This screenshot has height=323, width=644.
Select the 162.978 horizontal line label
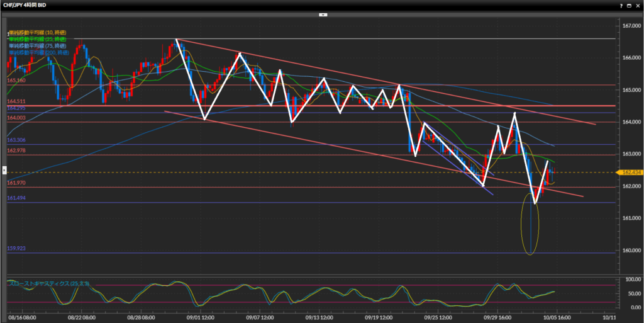click(x=16, y=150)
